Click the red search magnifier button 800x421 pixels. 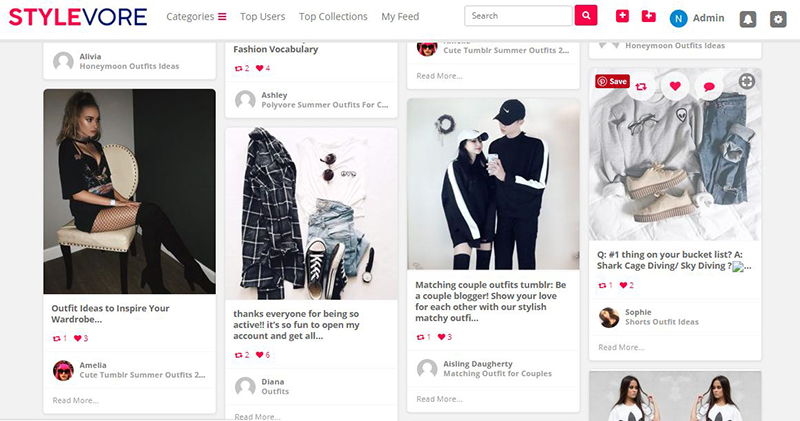(586, 16)
